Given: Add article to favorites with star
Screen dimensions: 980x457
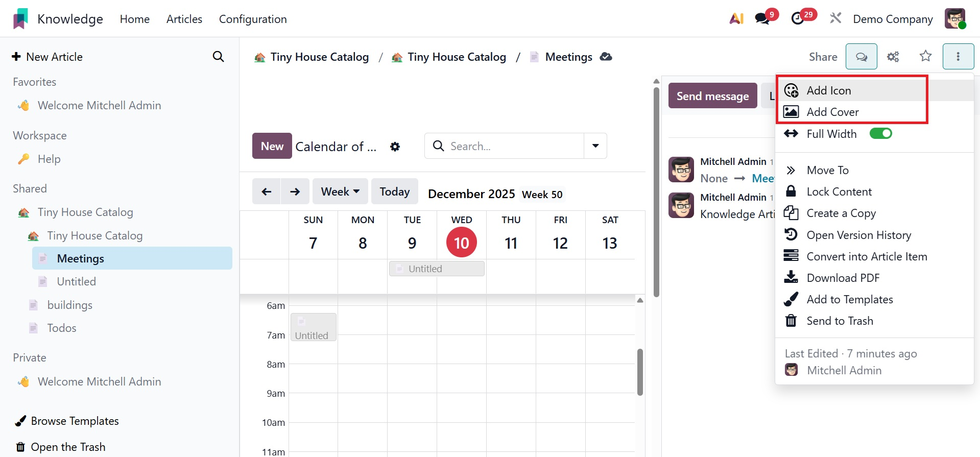Looking at the screenshot, I should coord(925,56).
